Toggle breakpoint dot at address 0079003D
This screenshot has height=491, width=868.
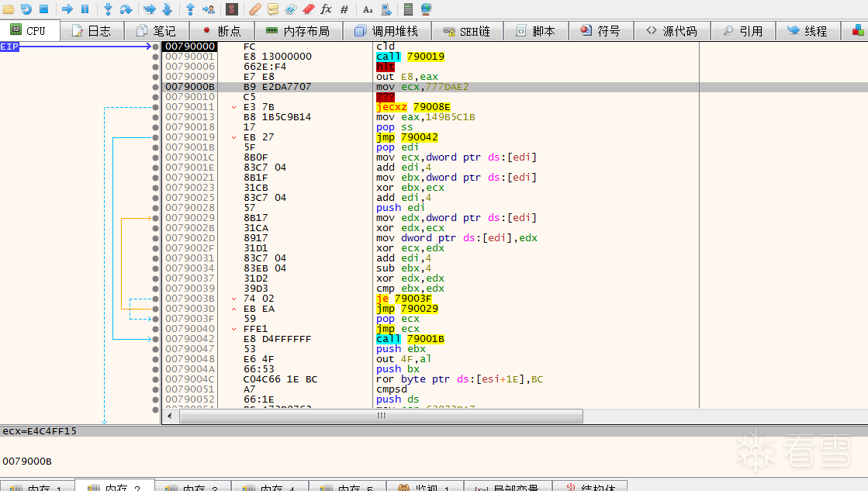(x=156, y=309)
